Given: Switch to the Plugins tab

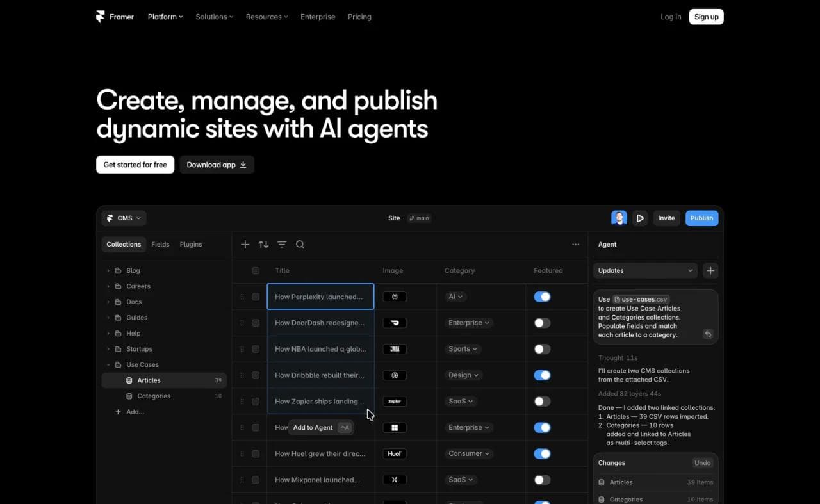Looking at the screenshot, I should pos(191,245).
